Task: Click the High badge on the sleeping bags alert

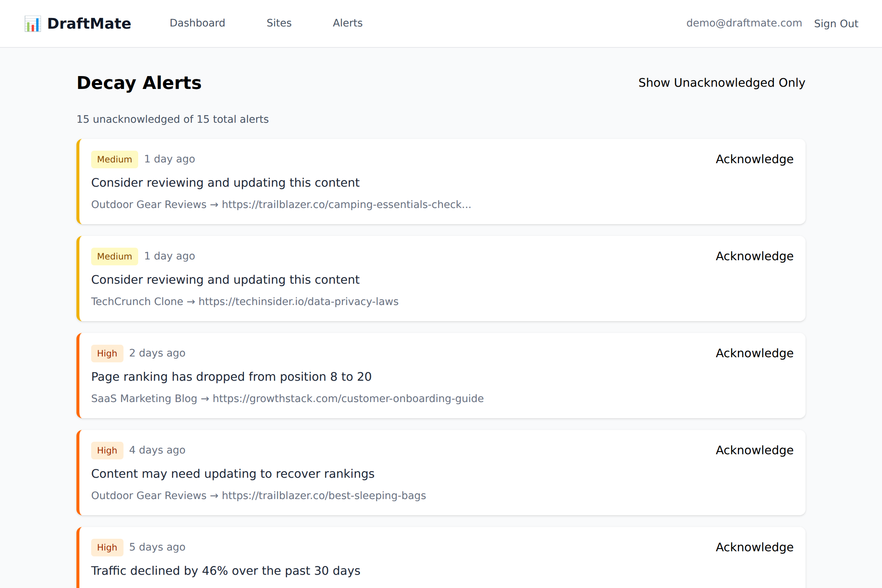Action: (107, 450)
